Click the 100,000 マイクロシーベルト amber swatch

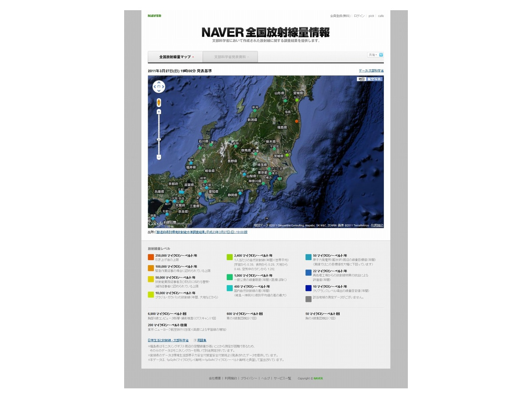click(x=151, y=268)
